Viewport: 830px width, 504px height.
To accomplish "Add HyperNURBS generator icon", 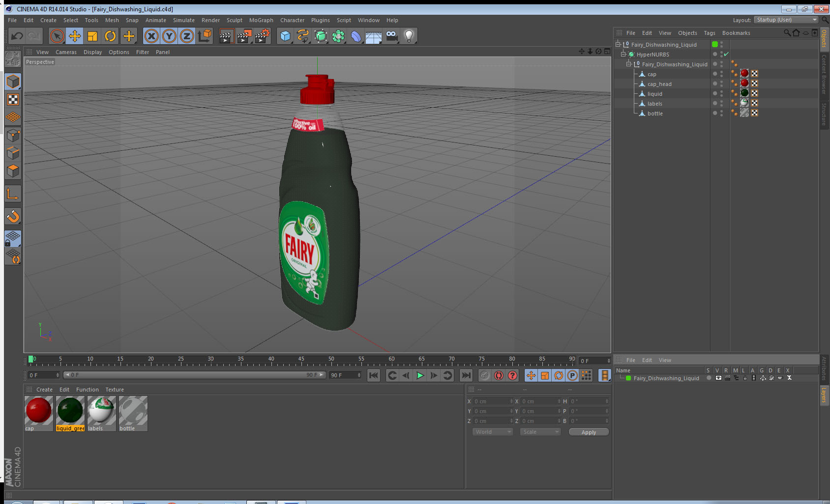I will [321, 36].
